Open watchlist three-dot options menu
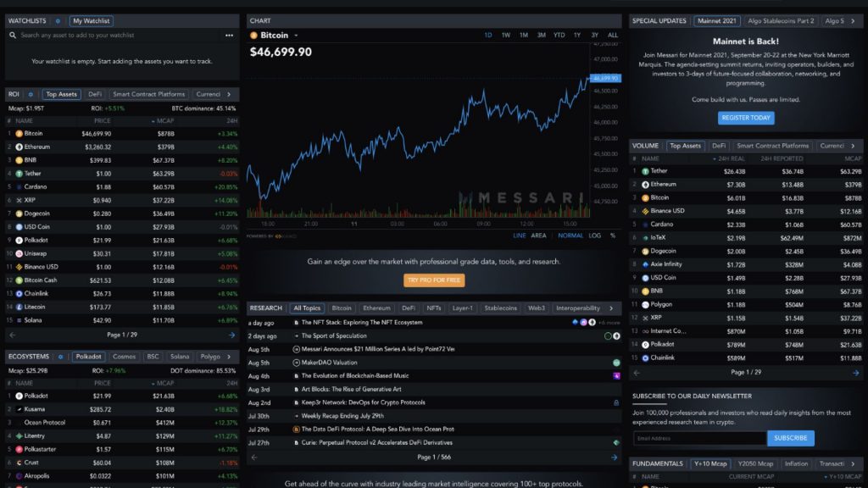The image size is (868, 488). click(229, 36)
